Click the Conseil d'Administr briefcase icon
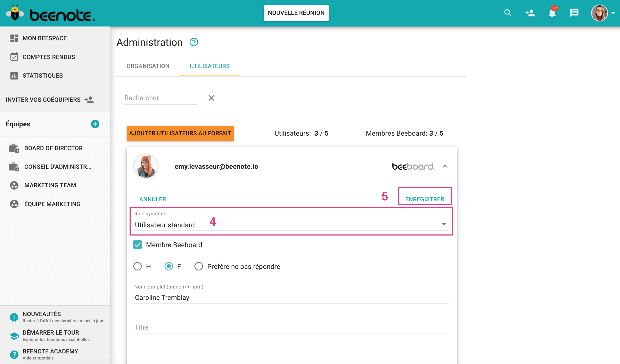 14,167
